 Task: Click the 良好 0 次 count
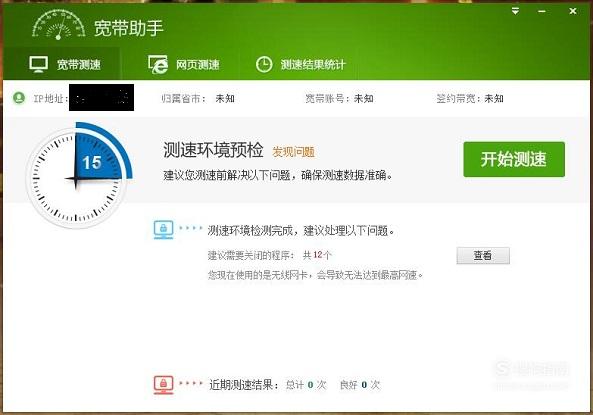pos(360,385)
